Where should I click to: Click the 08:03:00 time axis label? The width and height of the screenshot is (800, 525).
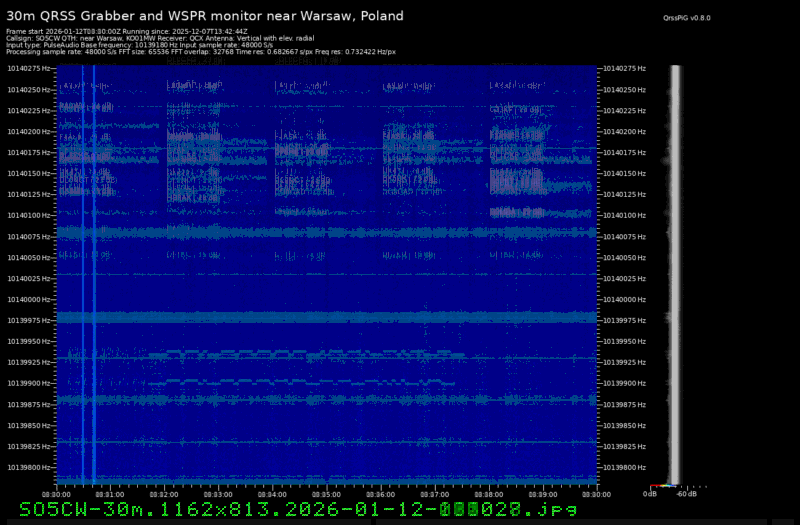pyautogui.click(x=218, y=494)
